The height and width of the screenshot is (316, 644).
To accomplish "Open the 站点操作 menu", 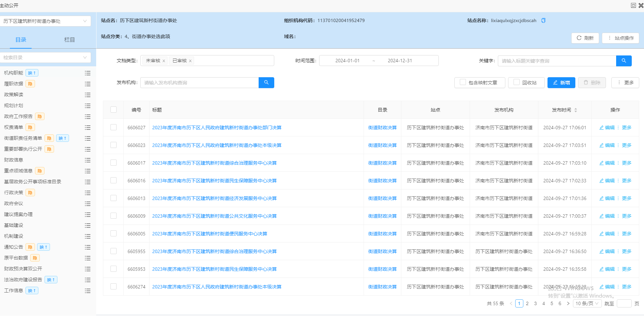I will point(621,38).
